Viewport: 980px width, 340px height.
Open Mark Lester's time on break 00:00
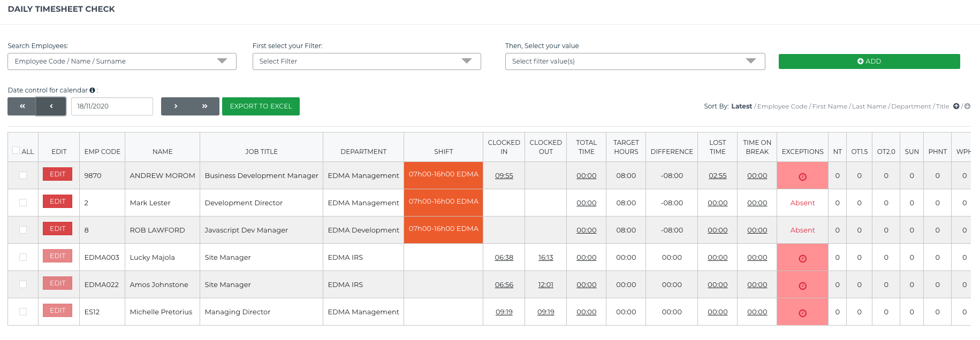tap(757, 203)
